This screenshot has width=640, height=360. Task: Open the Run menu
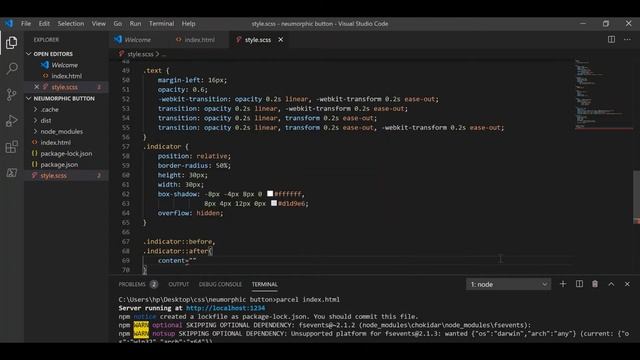pyautogui.click(x=135, y=24)
